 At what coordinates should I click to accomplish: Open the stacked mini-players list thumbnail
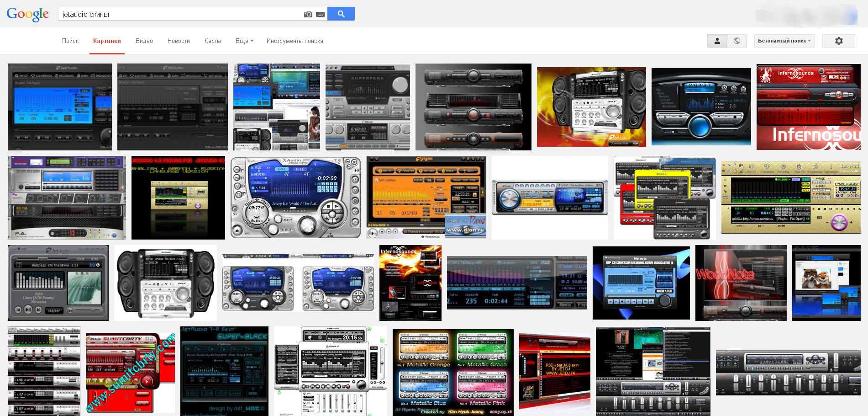click(x=44, y=371)
